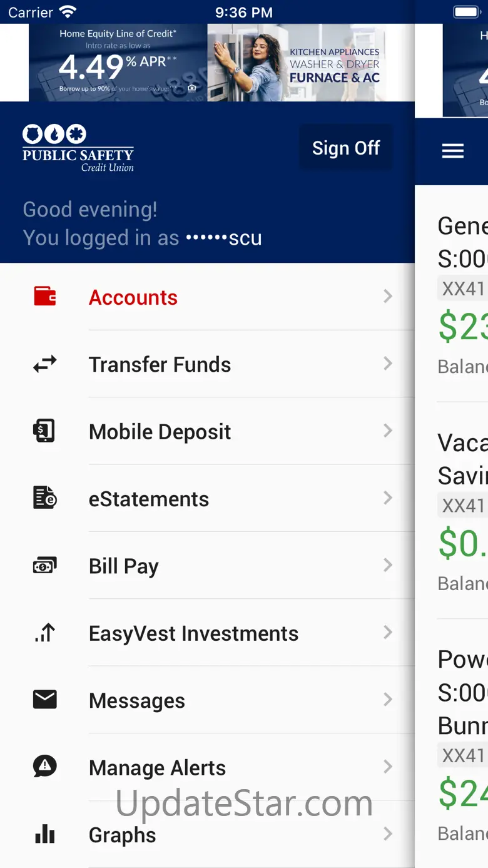Open the Home Equity Line of Credit banner
The width and height of the screenshot is (488, 868).
pyautogui.click(x=207, y=63)
